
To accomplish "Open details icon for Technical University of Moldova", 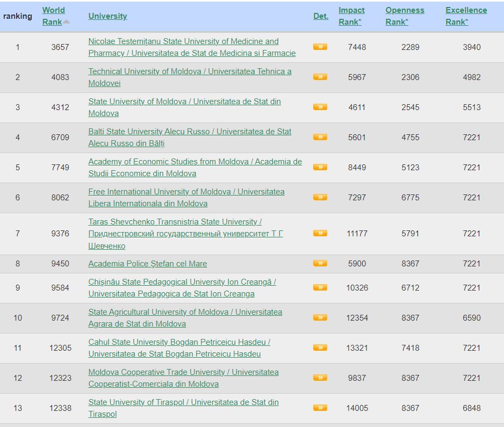I will (x=320, y=77).
